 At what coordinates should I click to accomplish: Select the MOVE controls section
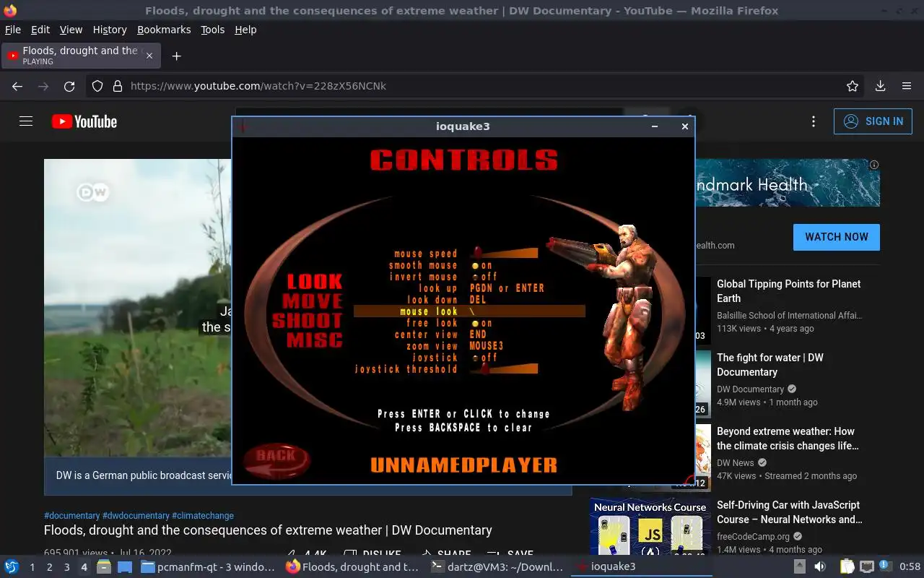(x=313, y=301)
